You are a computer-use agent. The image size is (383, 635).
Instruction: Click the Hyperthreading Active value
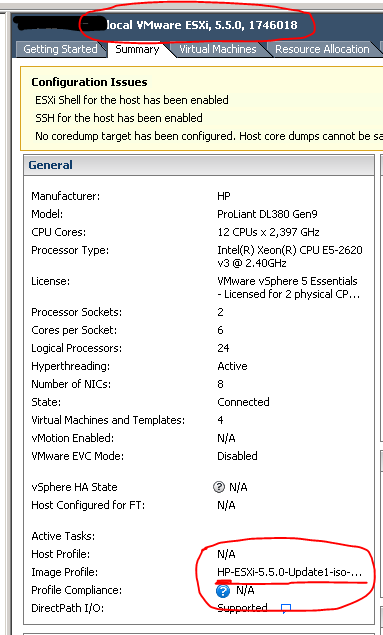pos(232,366)
